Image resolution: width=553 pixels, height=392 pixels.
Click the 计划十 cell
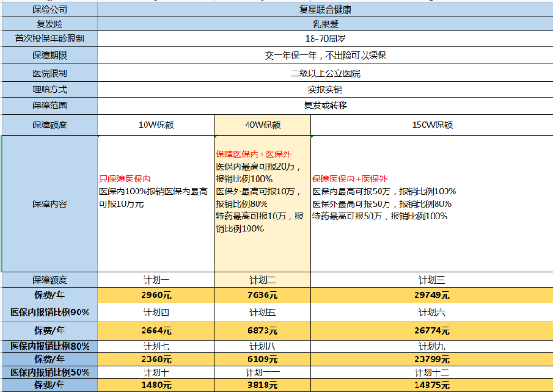156,372
